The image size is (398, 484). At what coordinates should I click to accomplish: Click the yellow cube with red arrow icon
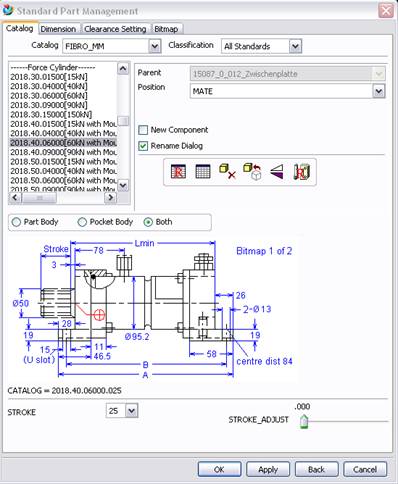point(252,172)
